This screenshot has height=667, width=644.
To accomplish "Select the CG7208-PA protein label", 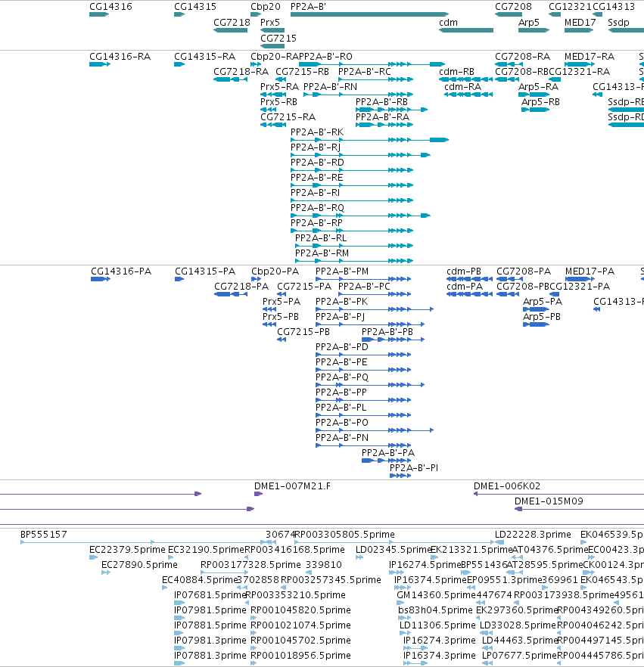I will pos(524,271).
